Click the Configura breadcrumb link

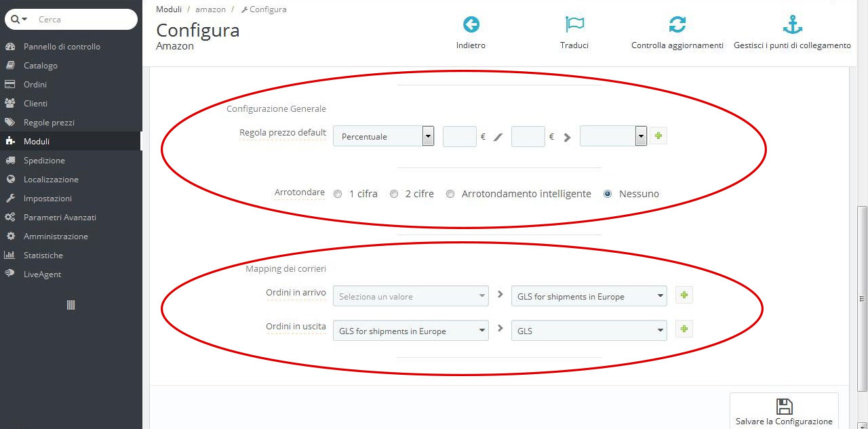(x=264, y=9)
